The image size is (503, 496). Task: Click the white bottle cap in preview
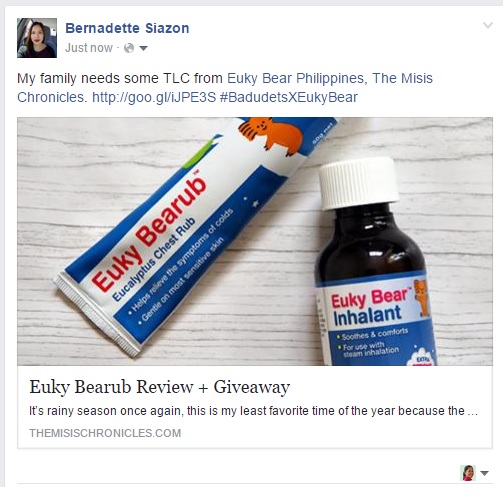click(359, 182)
